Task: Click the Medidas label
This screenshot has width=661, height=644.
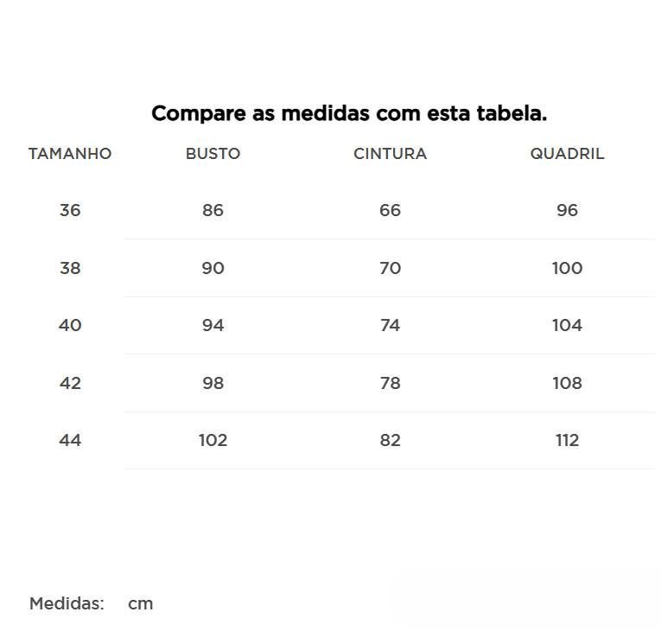Action: (x=67, y=603)
